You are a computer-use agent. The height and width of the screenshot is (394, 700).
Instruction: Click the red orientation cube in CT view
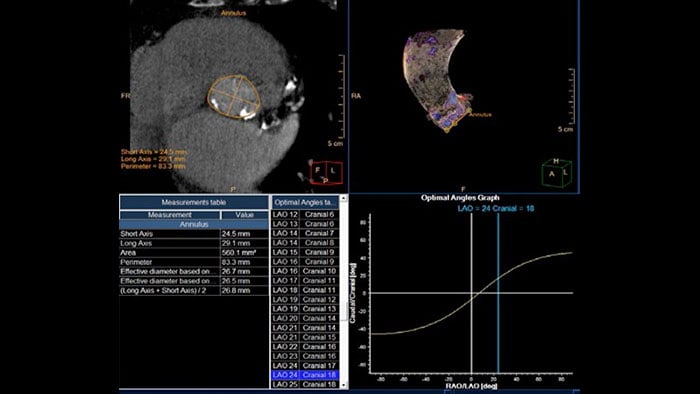(x=326, y=173)
